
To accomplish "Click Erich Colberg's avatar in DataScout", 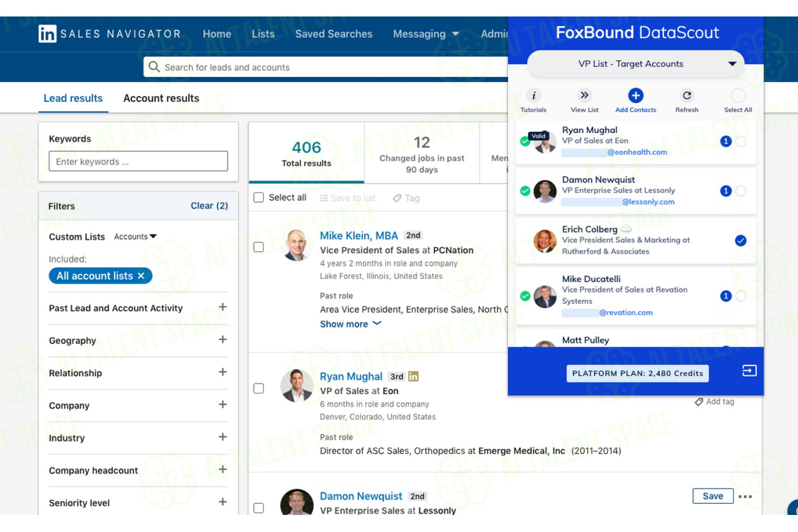I will 545,241.
